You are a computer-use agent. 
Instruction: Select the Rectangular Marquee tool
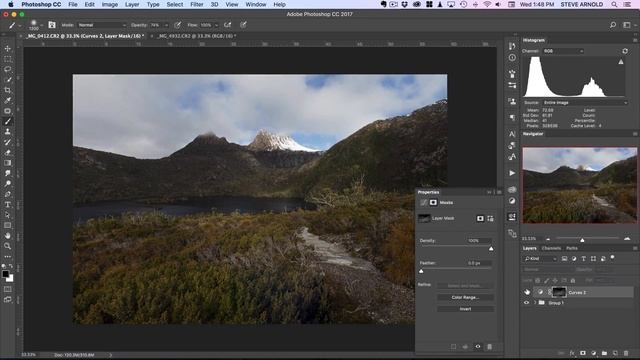coord(8,59)
